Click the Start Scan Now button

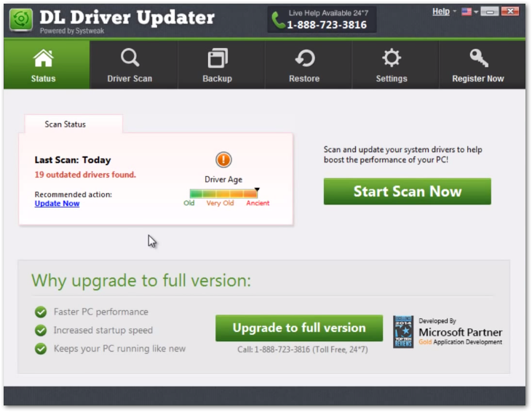coord(407,191)
